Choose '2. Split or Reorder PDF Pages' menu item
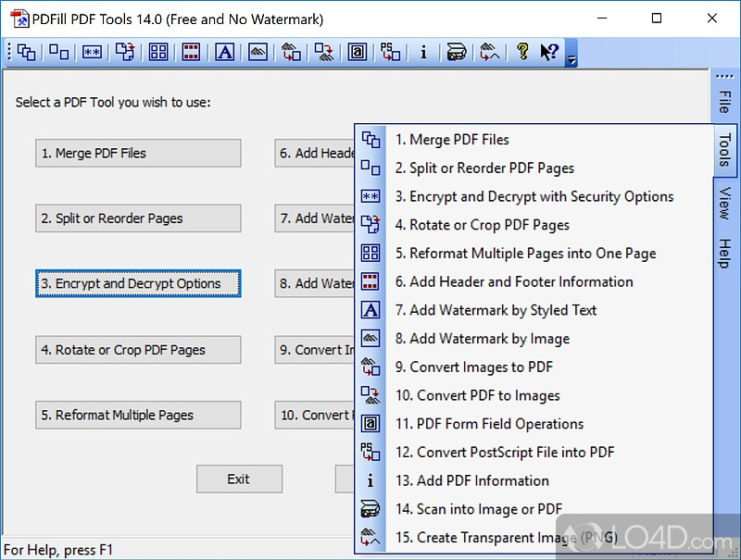 (534, 168)
